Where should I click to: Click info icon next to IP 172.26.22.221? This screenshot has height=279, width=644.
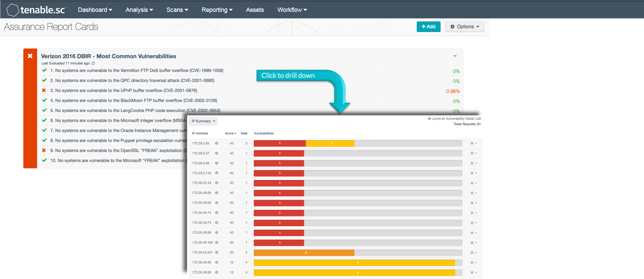217,252
